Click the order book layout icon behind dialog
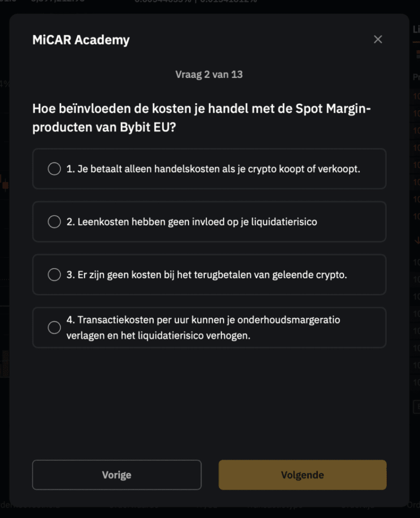Viewport: 420px width, 518px height. 416,54
